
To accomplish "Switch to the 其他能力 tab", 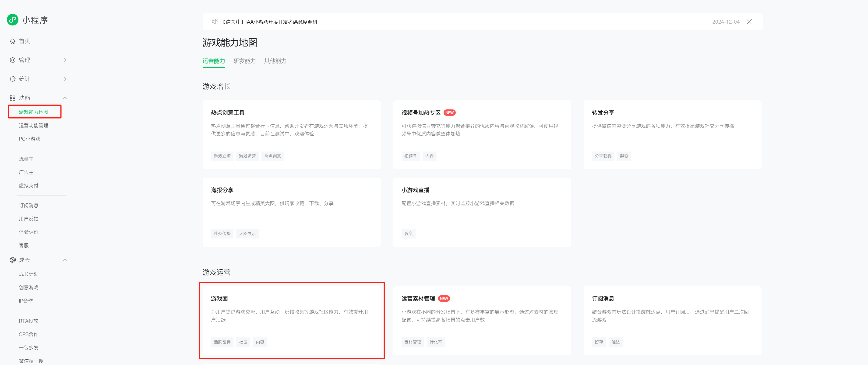I will pos(275,61).
